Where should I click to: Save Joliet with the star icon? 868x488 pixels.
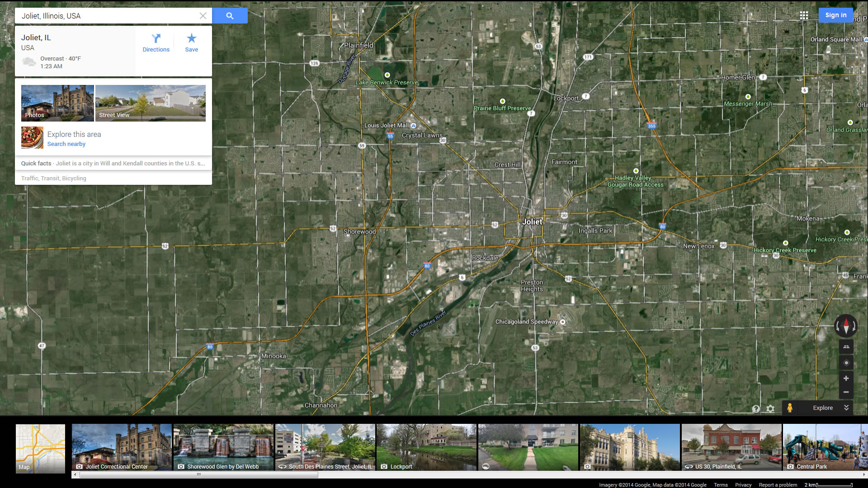pos(191,43)
